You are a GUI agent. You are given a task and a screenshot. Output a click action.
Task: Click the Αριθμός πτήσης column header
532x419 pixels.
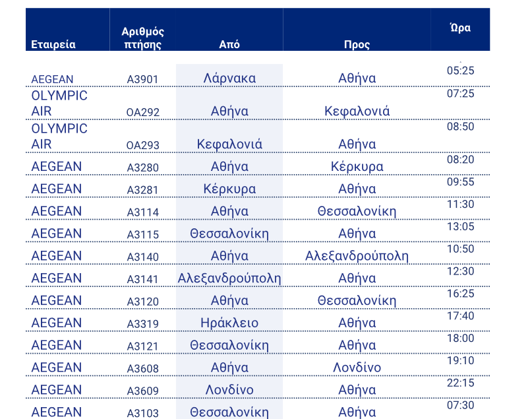143,38
